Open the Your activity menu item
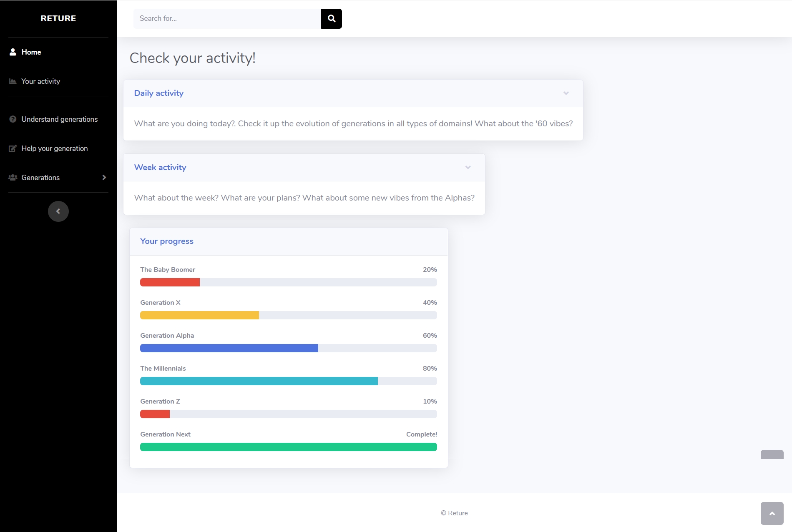The width and height of the screenshot is (792, 532). coord(41,81)
